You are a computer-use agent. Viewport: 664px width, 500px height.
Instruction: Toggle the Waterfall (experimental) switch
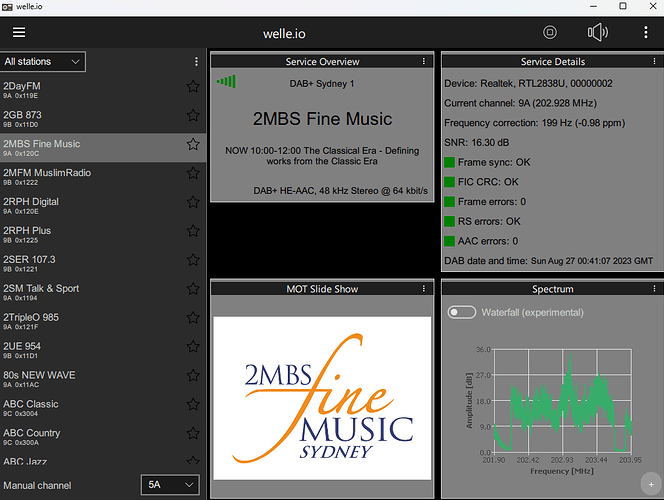click(461, 312)
